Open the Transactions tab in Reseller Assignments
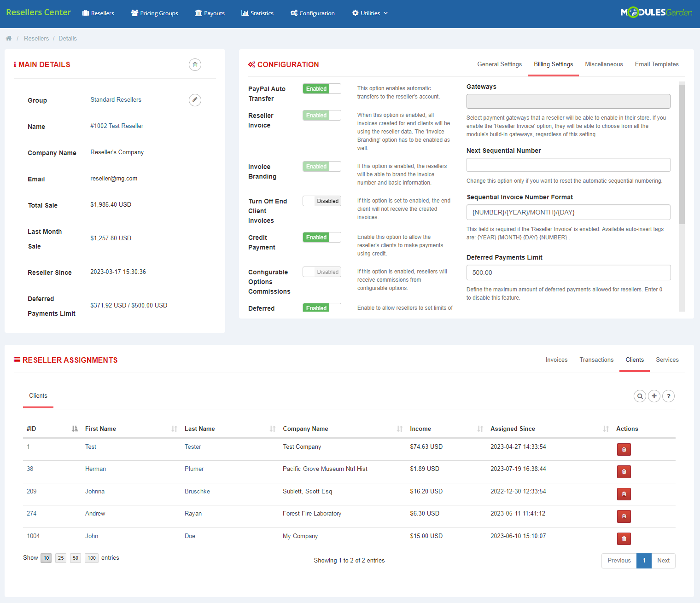This screenshot has width=700, height=603. click(x=596, y=359)
